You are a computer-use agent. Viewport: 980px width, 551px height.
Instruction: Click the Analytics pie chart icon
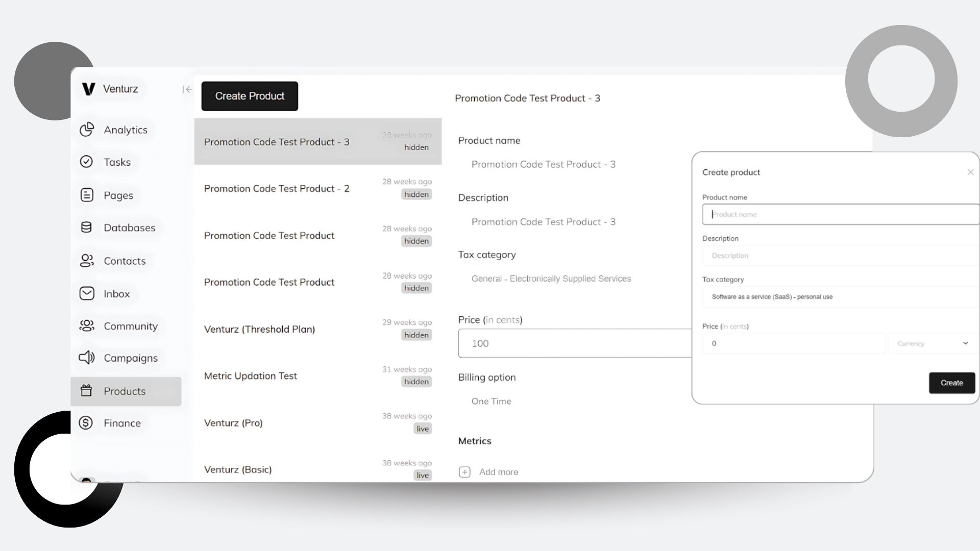pos(87,130)
